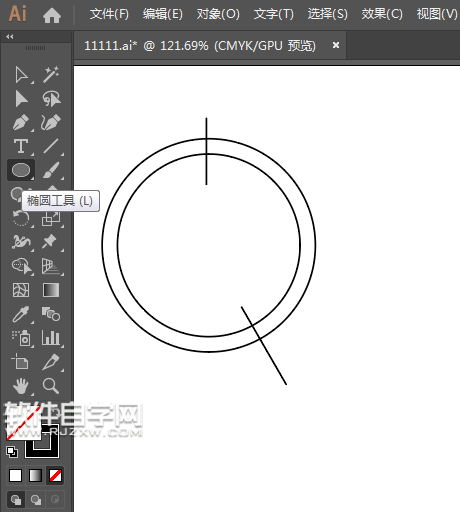The height and width of the screenshot is (512, 460).
Task: Select the Gradient tool
Action: 51,290
